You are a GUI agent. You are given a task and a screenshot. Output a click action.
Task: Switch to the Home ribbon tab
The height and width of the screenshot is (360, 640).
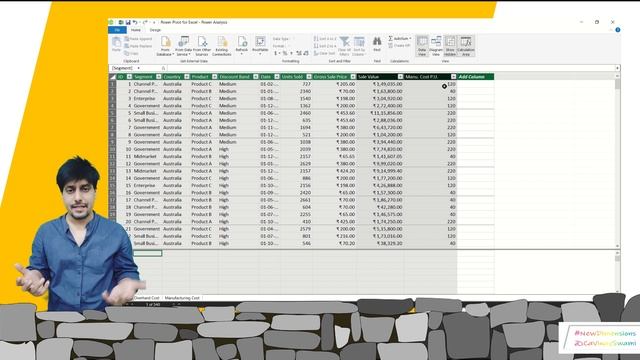coord(136,30)
